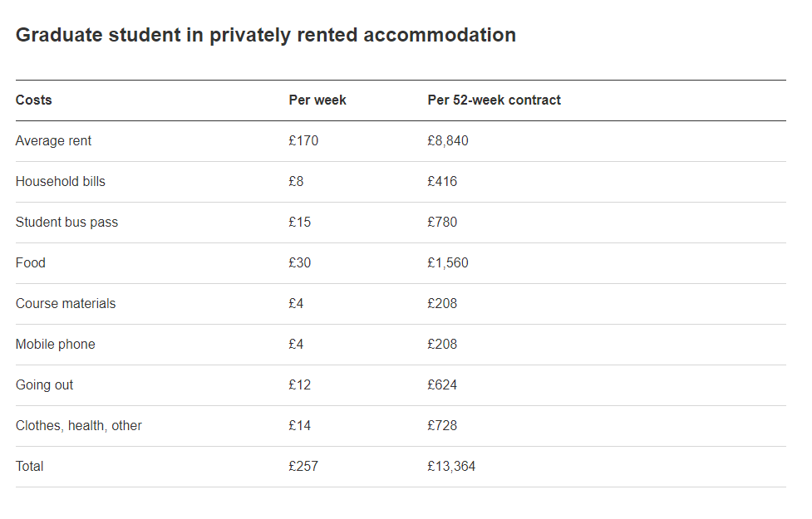Viewport: 812px width, 519px height.
Task: Click the £170 weekly rent value
Action: click(303, 141)
